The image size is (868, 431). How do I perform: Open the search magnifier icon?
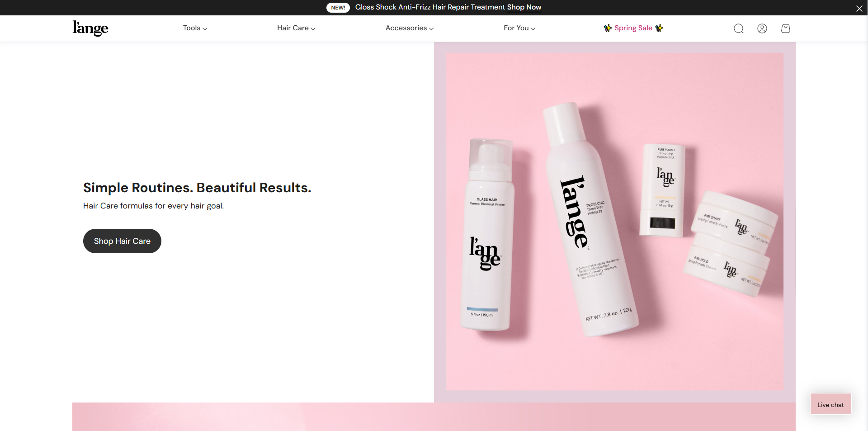click(739, 28)
